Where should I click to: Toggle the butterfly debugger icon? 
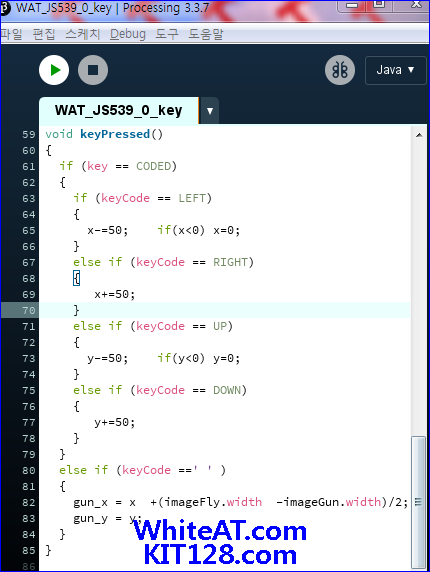click(340, 70)
